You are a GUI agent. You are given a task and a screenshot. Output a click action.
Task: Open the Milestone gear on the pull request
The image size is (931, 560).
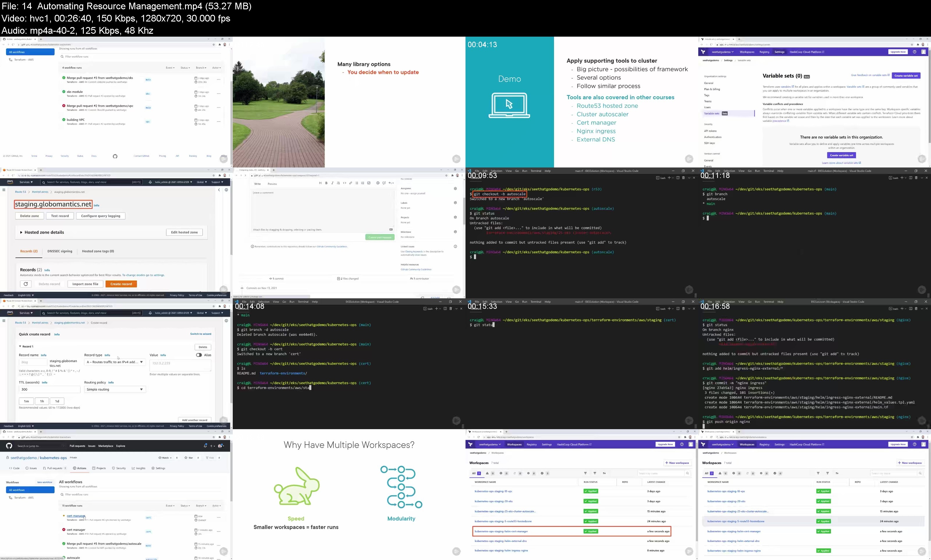(455, 232)
